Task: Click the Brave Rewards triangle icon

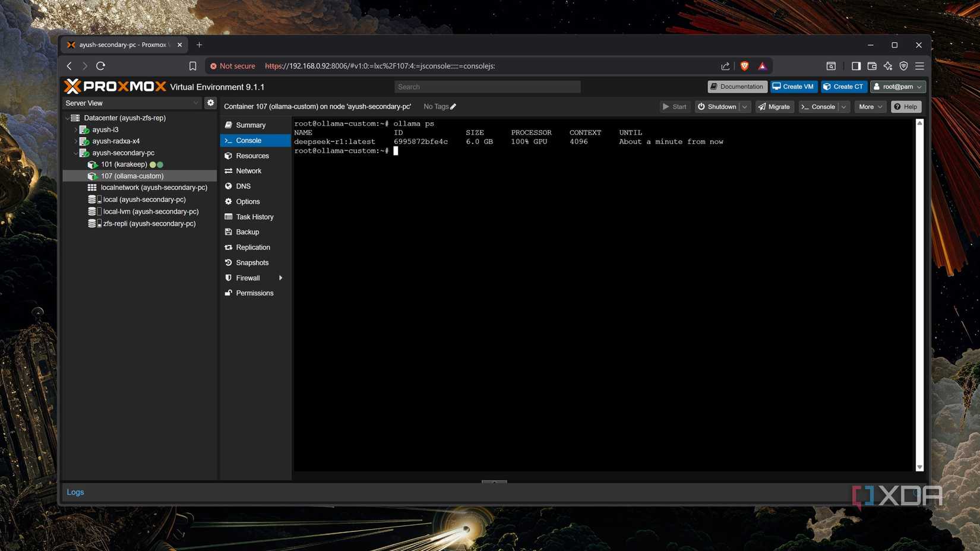Action: click(x=763, y=66)
